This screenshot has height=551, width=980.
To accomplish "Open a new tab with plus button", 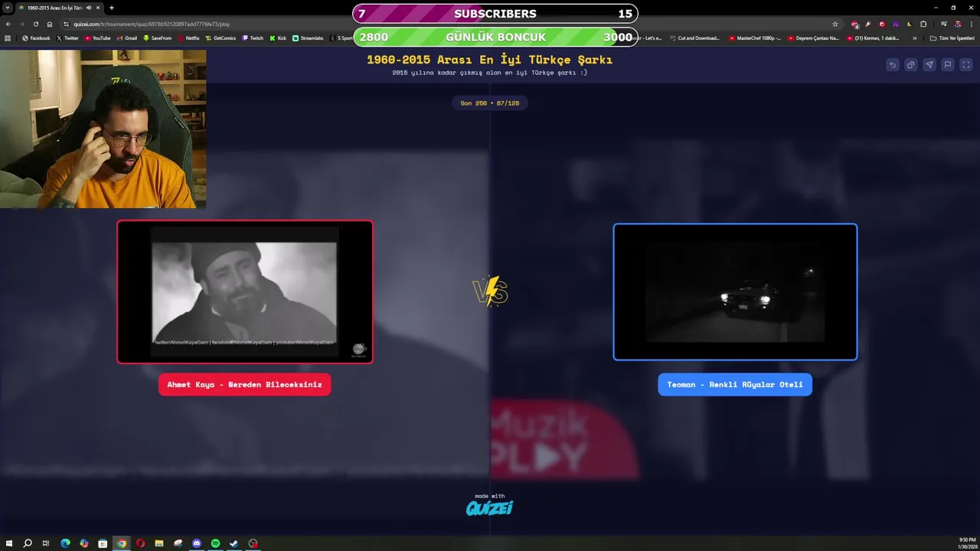I will point(112,8).
